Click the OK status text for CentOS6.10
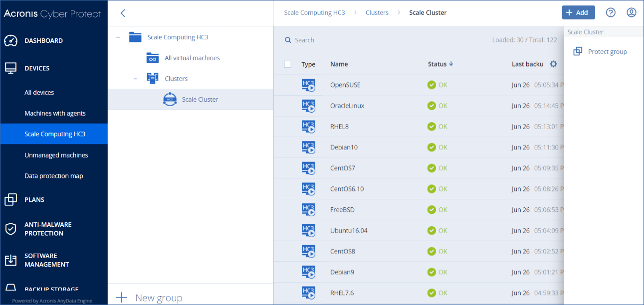 (x=442, y=189)
